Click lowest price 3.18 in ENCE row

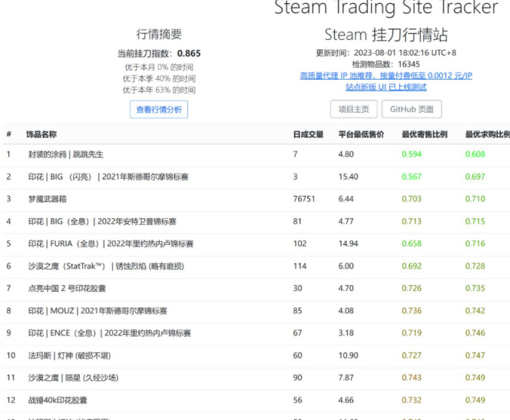click(346, 333)
